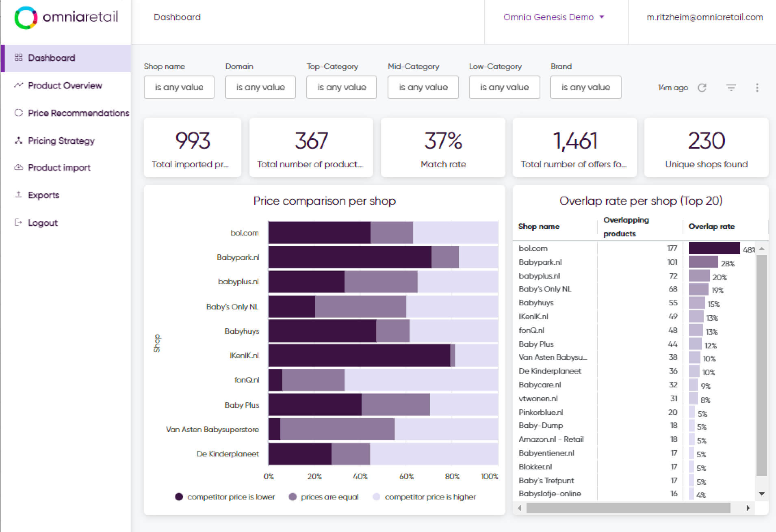Image resolution: width=776 pixels, height=532 pixels.
Task: Click the omniaretail logo
Action: [66, 17]
